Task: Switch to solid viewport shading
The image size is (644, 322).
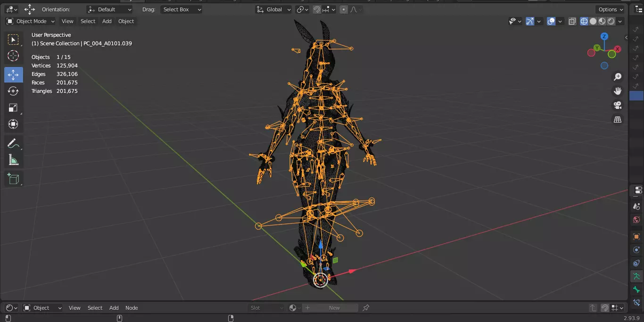Action: 593,21
